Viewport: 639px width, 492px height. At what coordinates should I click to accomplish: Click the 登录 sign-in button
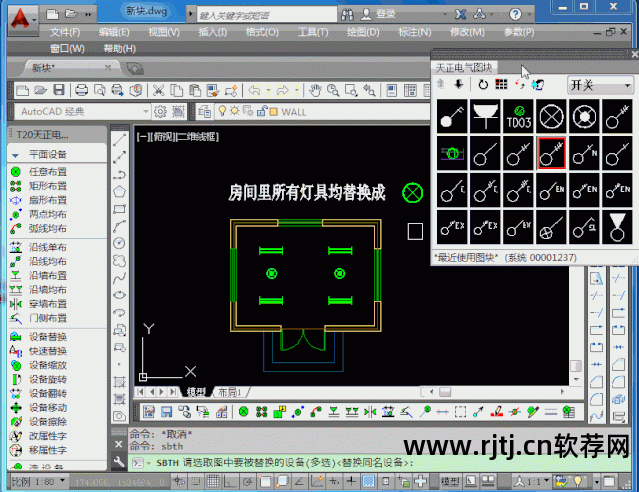pos(385,14)
